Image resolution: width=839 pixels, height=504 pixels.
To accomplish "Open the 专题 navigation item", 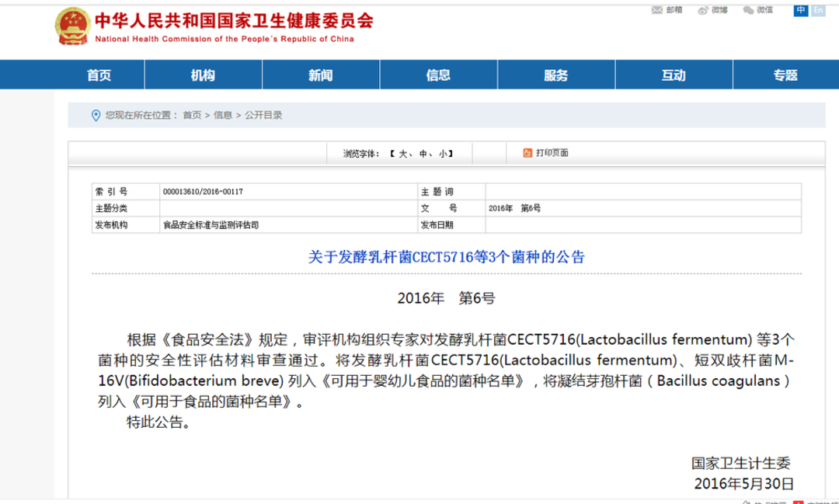I will coord(786,75).
